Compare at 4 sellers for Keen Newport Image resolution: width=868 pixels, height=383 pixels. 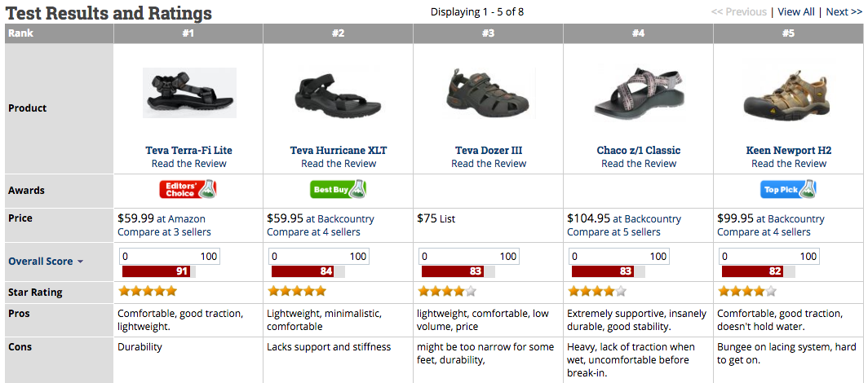tap(764, 232)
